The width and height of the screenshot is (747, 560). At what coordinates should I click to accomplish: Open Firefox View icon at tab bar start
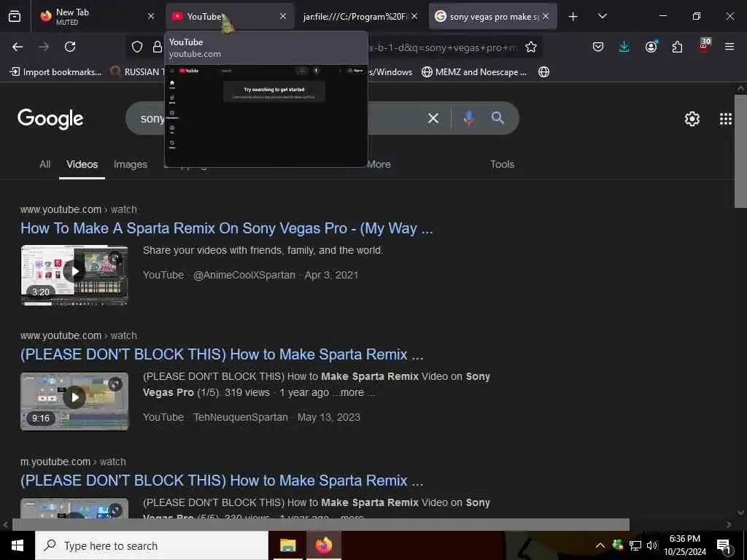15,17
